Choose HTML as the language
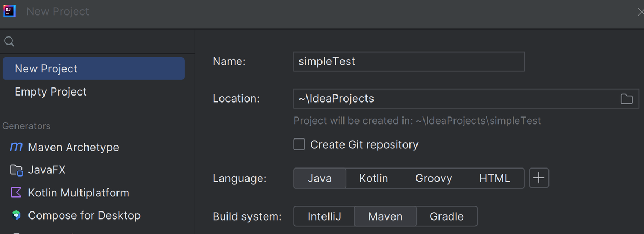This screenshot has width=644, height=234. [x=494, y=178]
